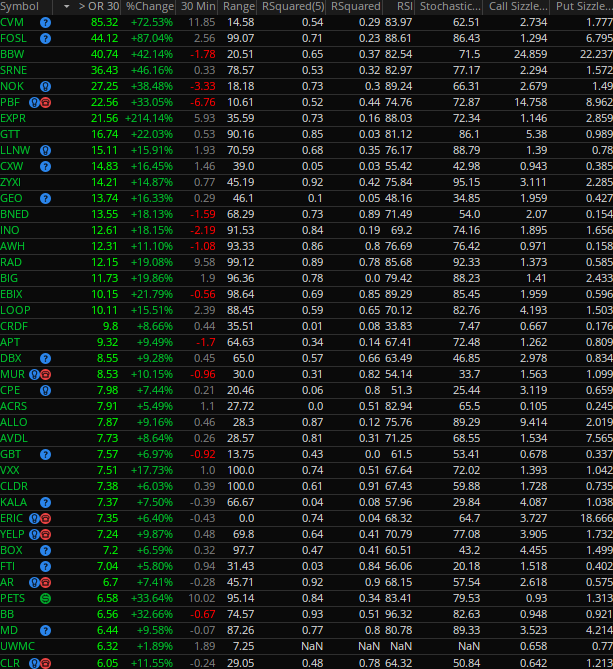Screen dimensions: 613x669
Task: Click the question mark icon beside GEO
Action: pyautogui.click(x=45, y=199)
